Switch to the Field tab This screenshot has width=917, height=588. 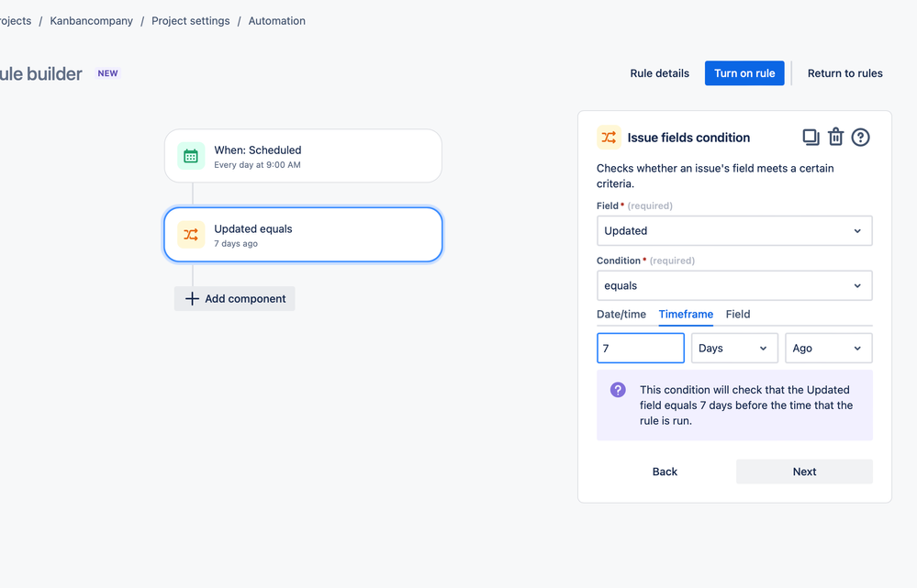pos(738,315)
